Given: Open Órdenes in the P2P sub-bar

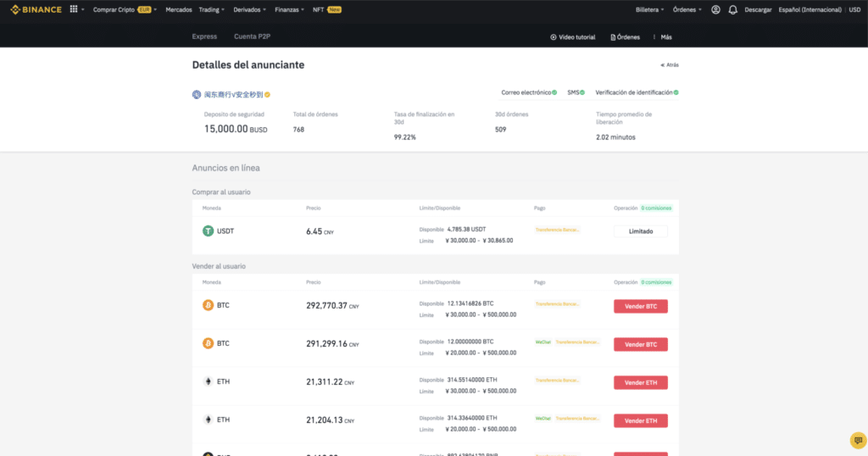Looking at the screenshot, I should click(625, 37).
